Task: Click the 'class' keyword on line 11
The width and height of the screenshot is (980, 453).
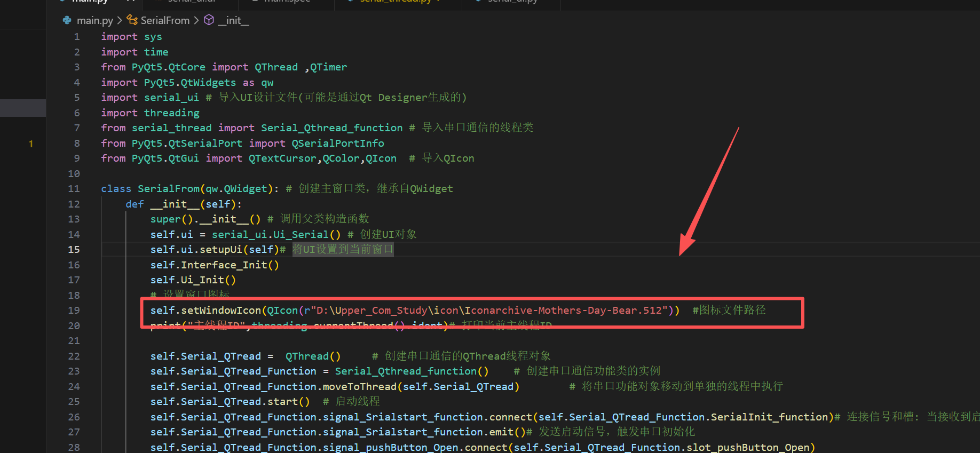Action: pyautogui.click(x=116, y=189)
